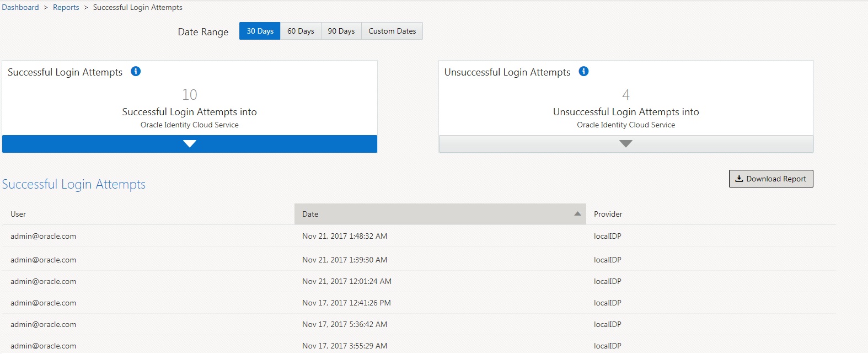Image resolution: width=868 pixels, height=354 pixels.
Task: Click the 4 unsuccessful logins count
Action: pyautogui.click(x=626, y=95)
